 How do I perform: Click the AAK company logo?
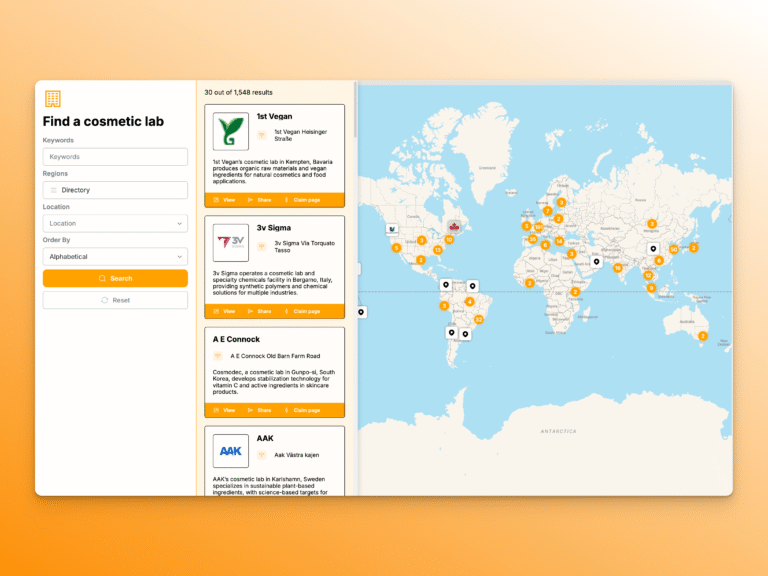(231, 451)
